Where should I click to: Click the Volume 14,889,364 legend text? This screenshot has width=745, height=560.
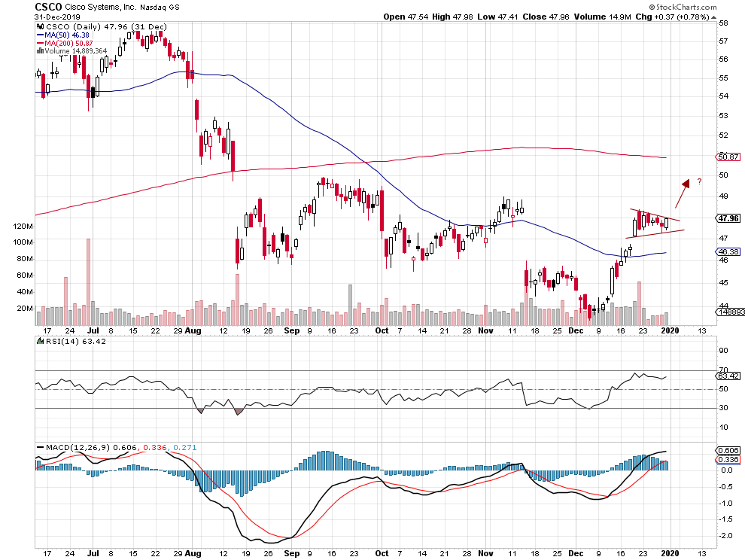tap(76, 50)
